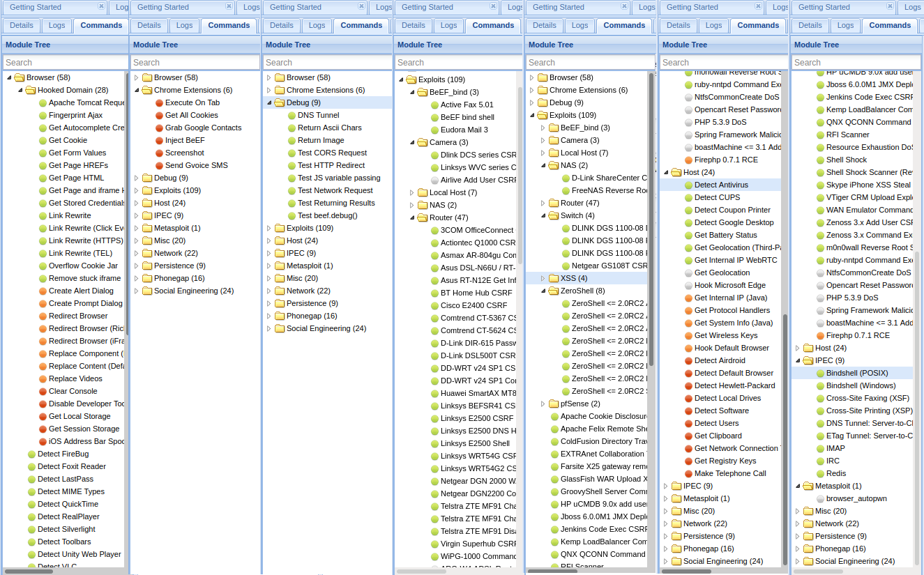The width and height of the screenshot is (924, 575).
Task: Click the red icon by Make Telephone Call
Action: [x=688, y=473]
